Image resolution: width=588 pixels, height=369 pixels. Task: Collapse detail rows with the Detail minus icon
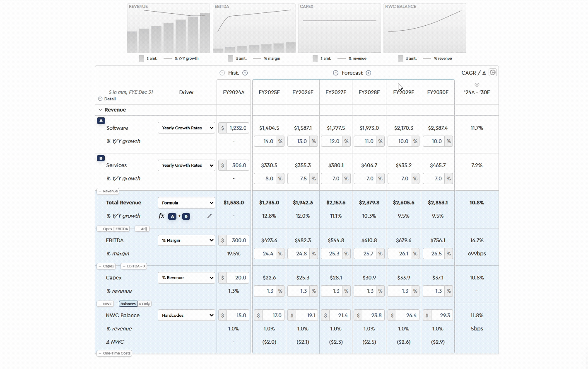click(x=100, y=99)
